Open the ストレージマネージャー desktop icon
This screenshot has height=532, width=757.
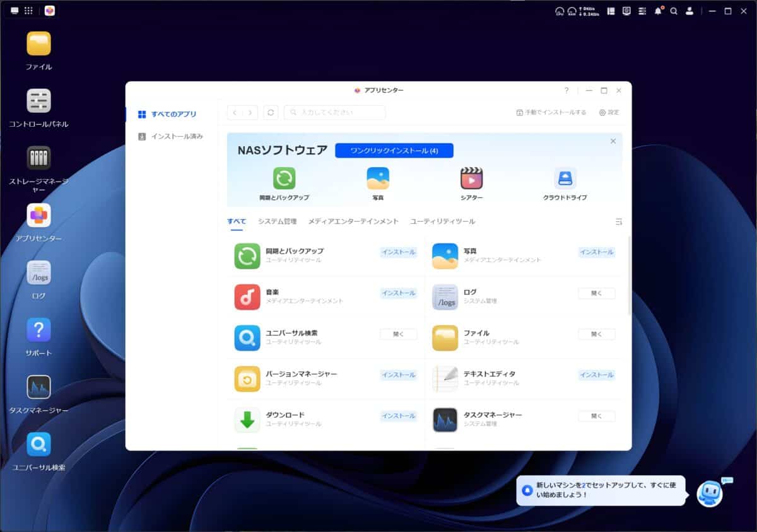(38, 158)
